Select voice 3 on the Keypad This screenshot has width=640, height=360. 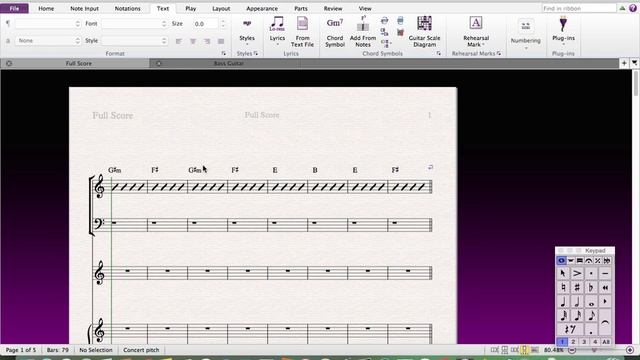tap(584, 342)
